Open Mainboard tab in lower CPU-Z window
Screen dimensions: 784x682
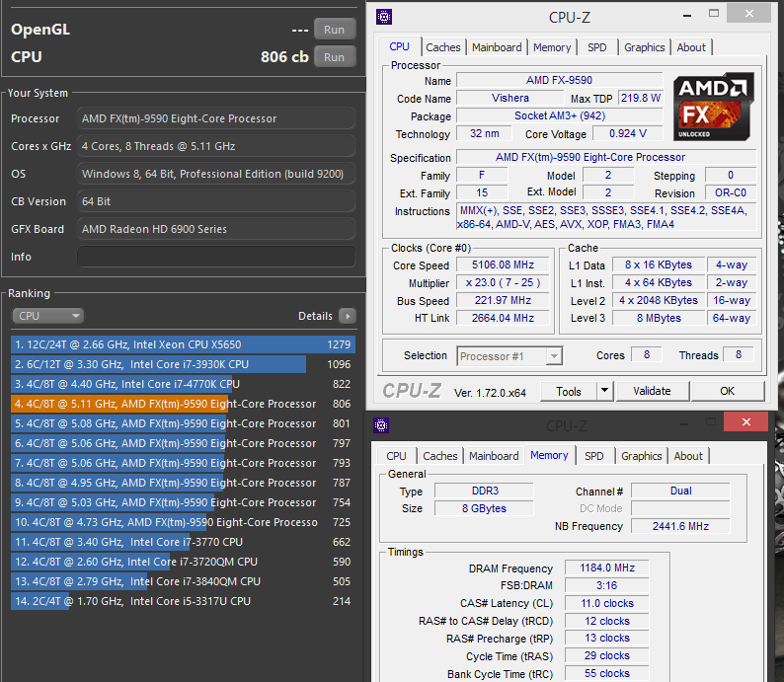click(494, 456)
